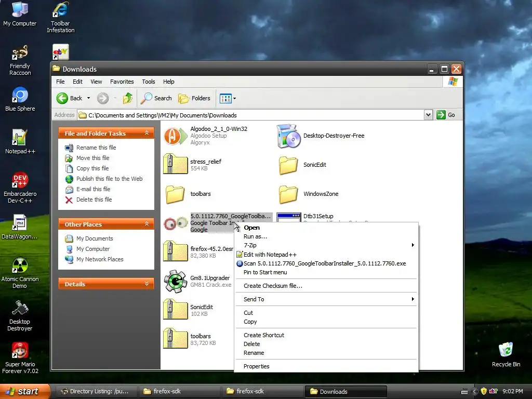The width and height of the screenshot is (532, 399).
Task: Select the Desktop Destroyer desktop icon
Action: 20,315
